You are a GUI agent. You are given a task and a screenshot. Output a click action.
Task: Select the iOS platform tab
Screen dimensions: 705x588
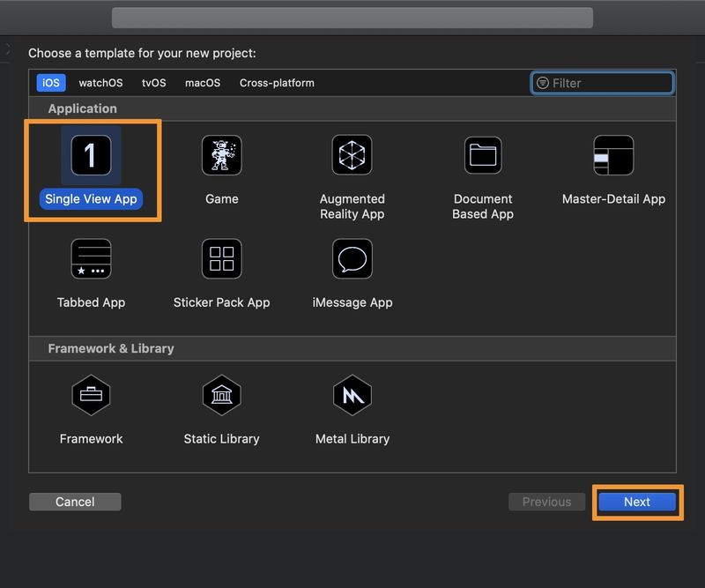tap(51, 83)
